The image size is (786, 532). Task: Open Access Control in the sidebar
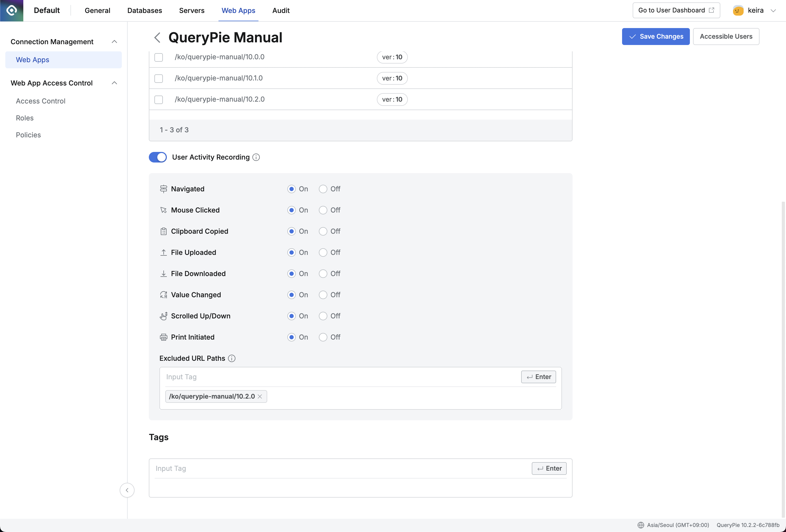pyautogui.click(x=41, y=101)
